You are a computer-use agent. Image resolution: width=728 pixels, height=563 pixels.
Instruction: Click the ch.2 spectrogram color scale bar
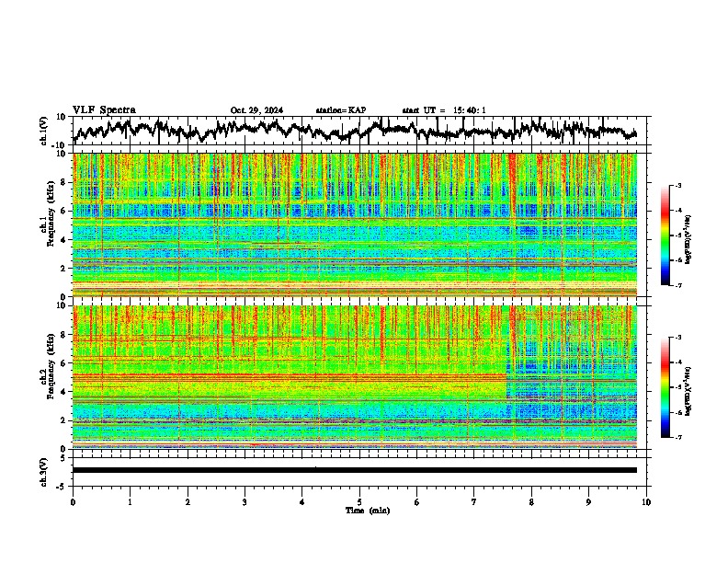click(x=665, y=387)
